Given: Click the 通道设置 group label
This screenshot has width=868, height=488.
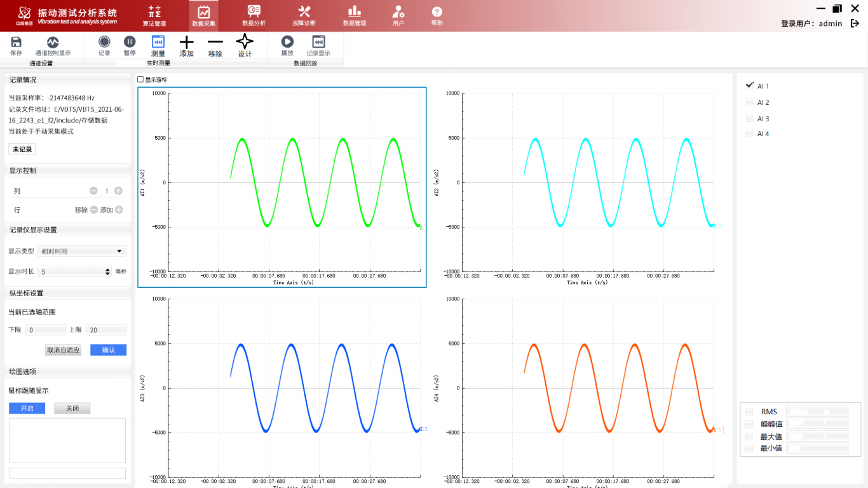Looking at the screenshot, I should pyautogui.click(x=41, y=64).
